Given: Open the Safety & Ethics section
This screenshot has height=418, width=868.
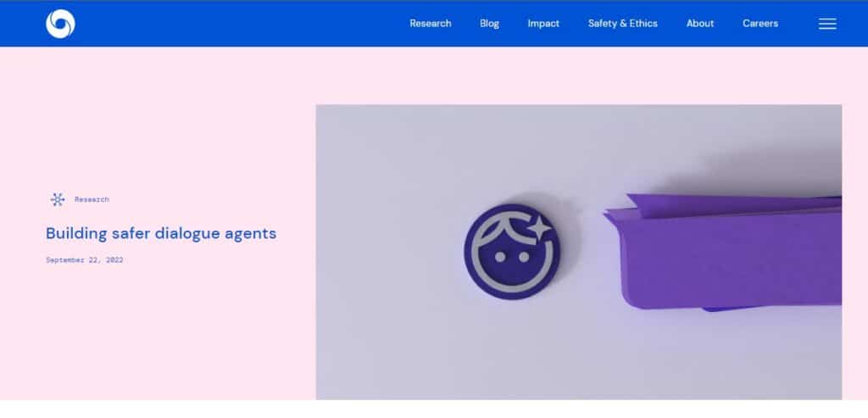Looking at the screenshot, I should pyautogui.click(x=623, y=23).
